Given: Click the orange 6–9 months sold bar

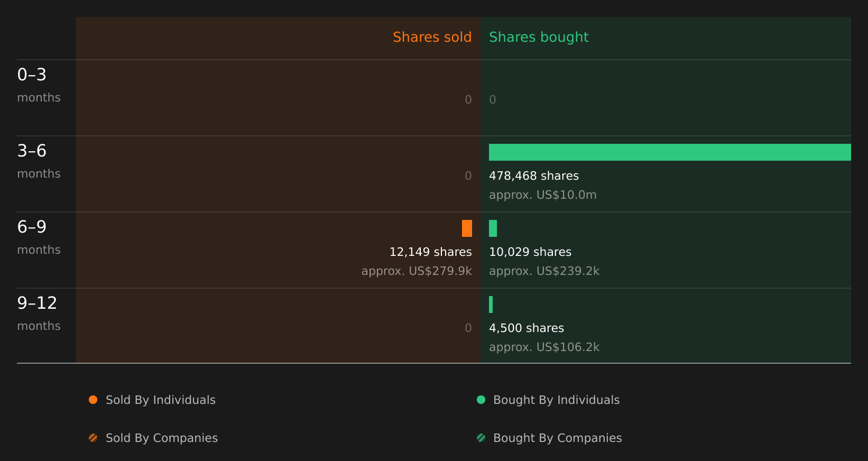Looking at the screenshot, I should coord(467,228).
